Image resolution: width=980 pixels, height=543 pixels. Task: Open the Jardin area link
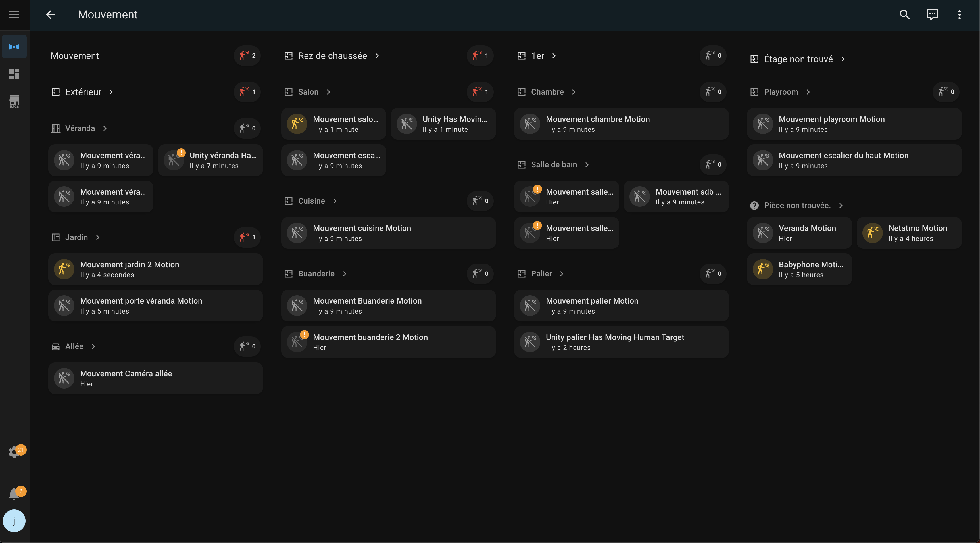[x=76, y=237]
